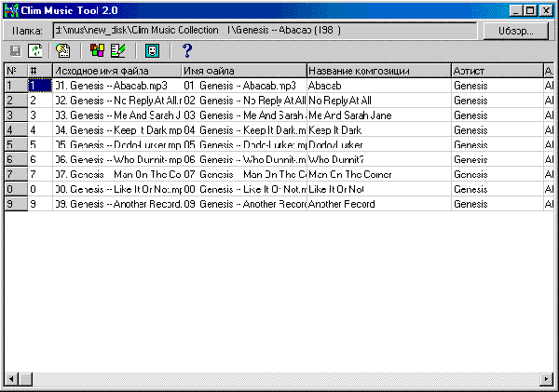Click the Clim Music Tool title bar icon

click(11, 10)
